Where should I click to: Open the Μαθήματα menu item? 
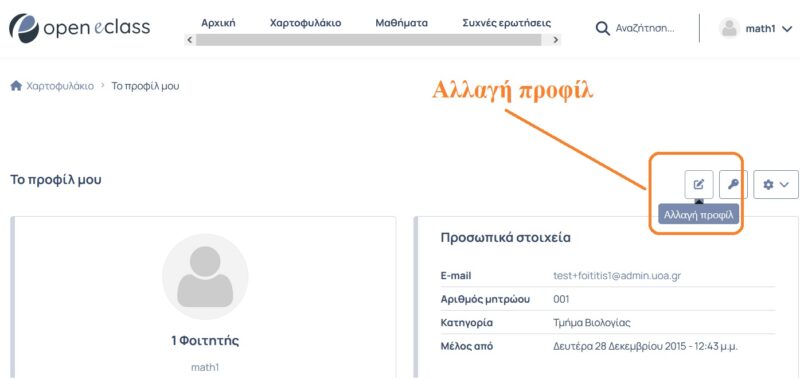402,23
